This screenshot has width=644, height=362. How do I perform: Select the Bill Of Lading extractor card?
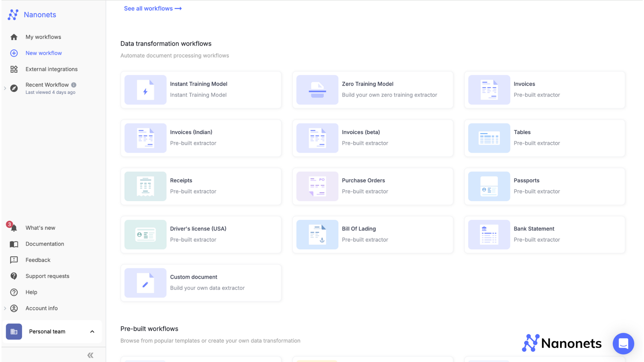(373, 234)
